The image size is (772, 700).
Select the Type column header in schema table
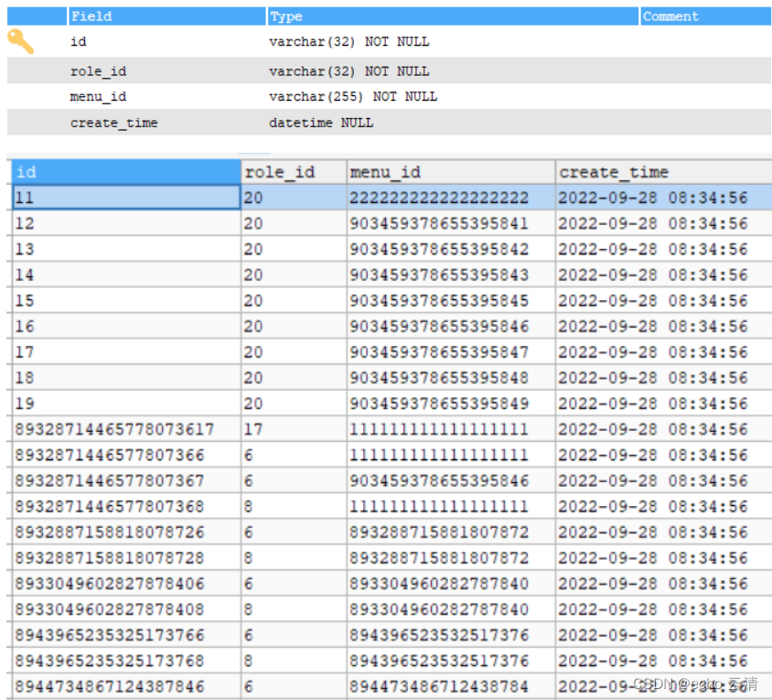453,16
